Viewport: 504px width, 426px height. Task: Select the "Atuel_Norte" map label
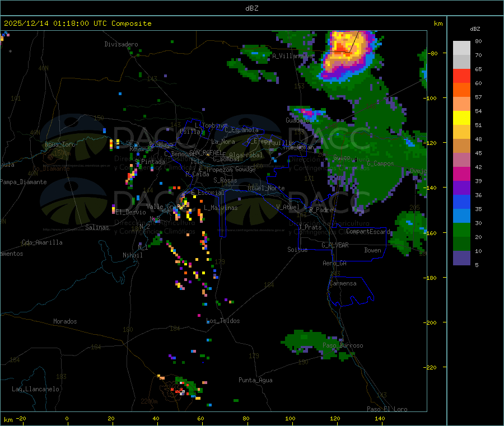(266, 188)
